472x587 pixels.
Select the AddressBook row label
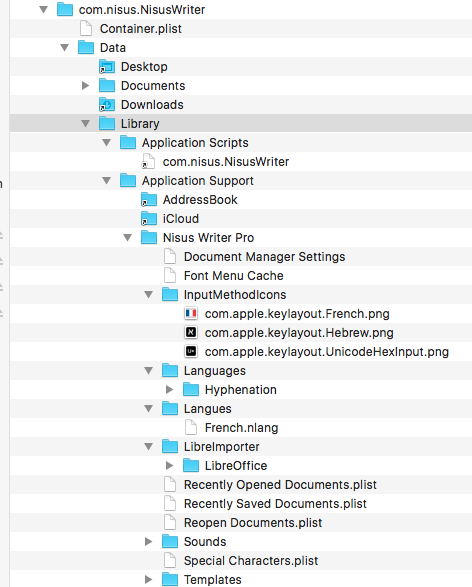(x=200, y=200)
